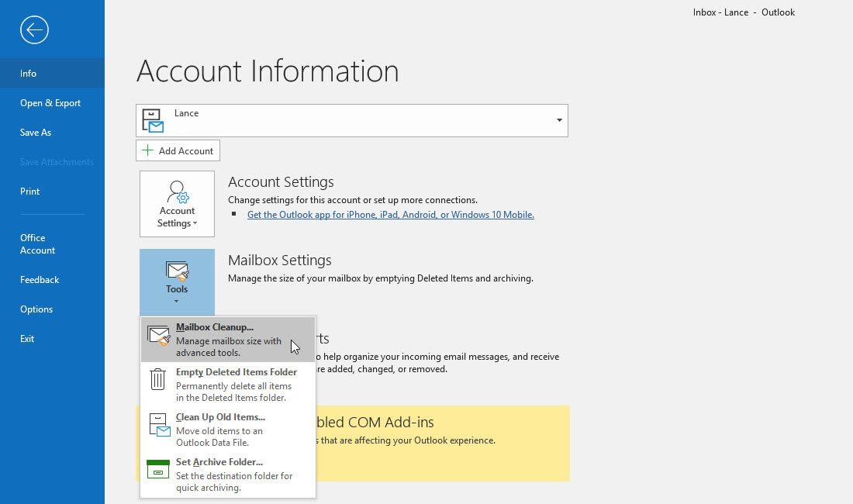Click the Set Archive Folder icon
853x504 pixels.
[x=159, y=468]
